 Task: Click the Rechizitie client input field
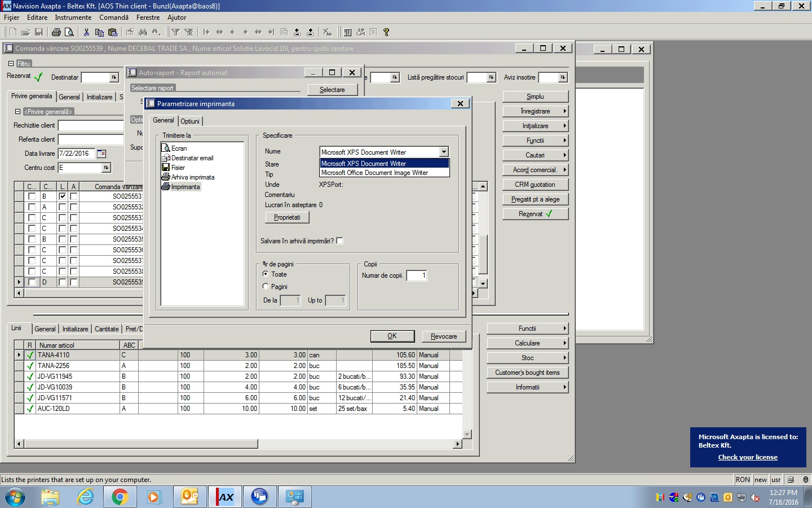(x=91, y=125)
